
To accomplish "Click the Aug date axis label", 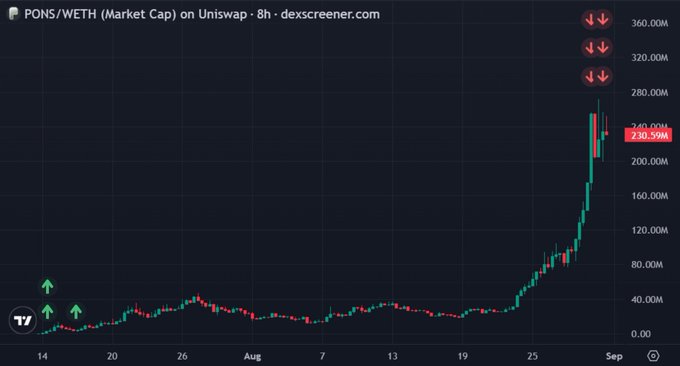I will pos(252,356).
